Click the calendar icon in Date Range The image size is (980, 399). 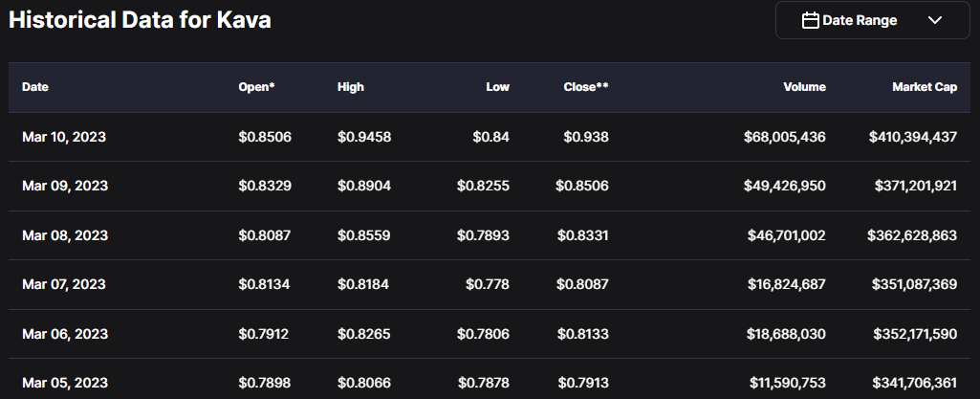pos(810,20)
